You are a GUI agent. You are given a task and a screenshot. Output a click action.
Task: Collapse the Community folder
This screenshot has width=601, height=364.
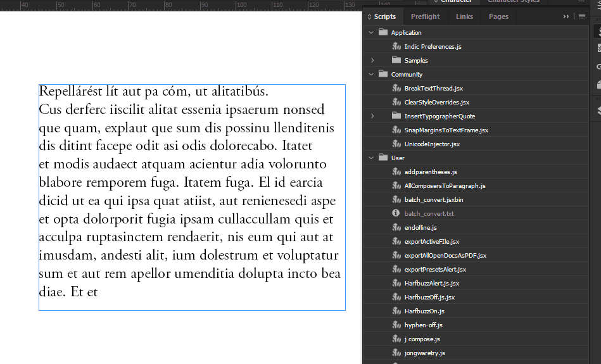(x=371, y=74)
